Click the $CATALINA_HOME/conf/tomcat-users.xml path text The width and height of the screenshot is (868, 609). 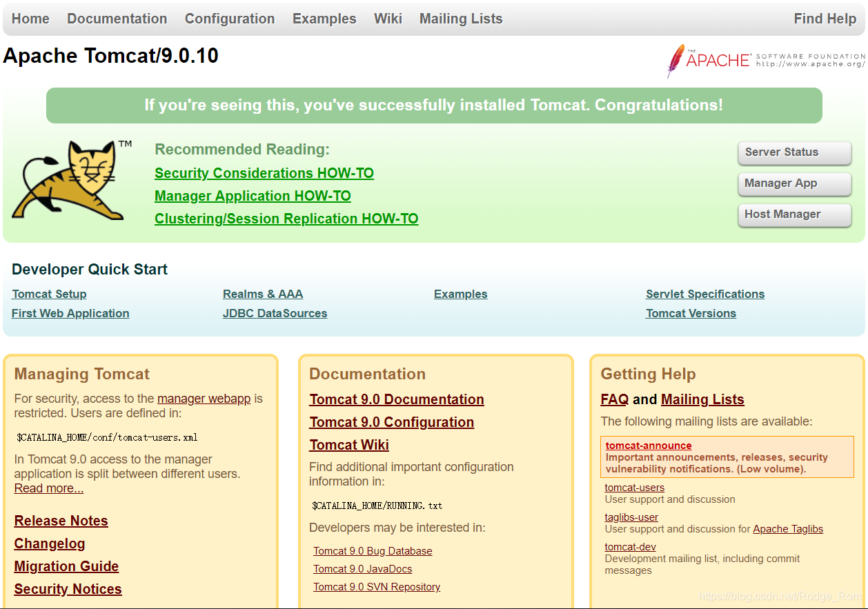107,437
